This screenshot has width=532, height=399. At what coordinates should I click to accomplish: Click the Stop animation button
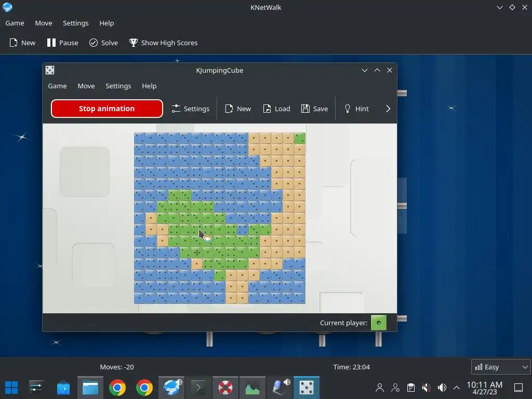click(107, 109)
